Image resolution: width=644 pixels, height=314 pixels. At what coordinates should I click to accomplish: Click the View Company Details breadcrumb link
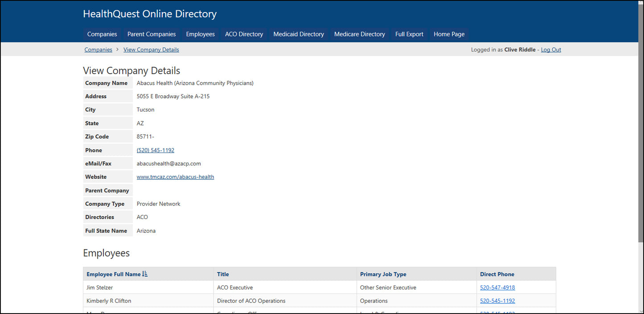point(151,50)
